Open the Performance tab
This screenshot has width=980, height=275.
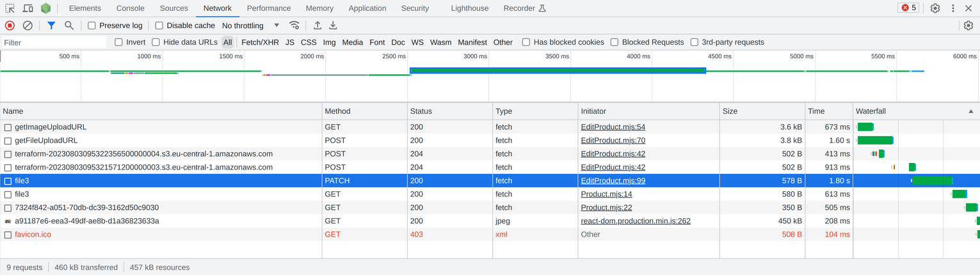click(269, 8)
